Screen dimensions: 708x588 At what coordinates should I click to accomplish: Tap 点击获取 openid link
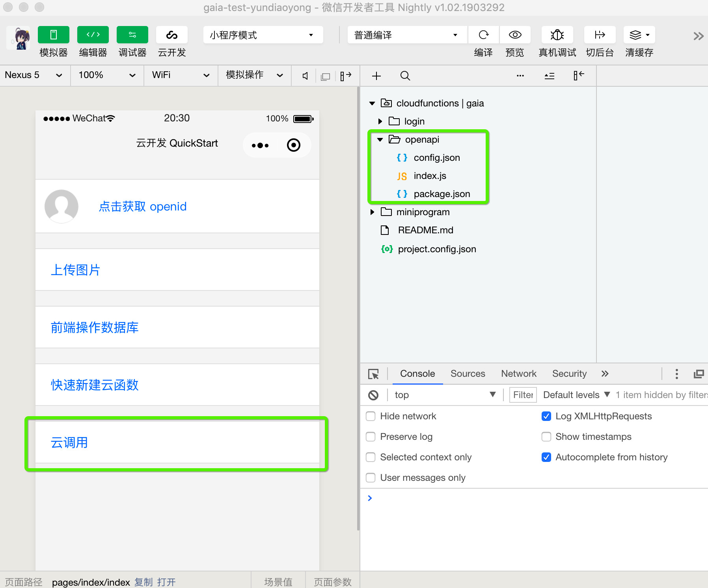point(143,207)
